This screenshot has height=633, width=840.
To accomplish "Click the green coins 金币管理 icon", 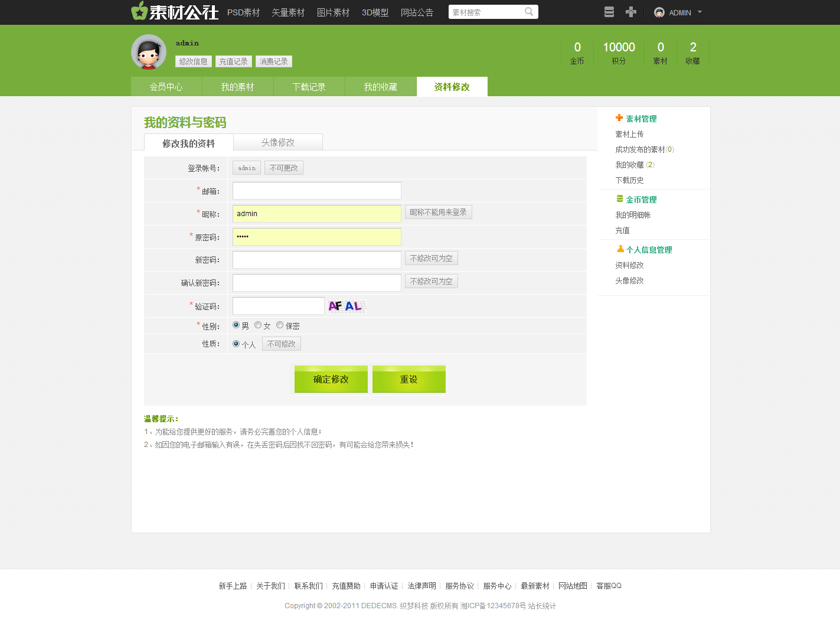I will pos(620,199).
